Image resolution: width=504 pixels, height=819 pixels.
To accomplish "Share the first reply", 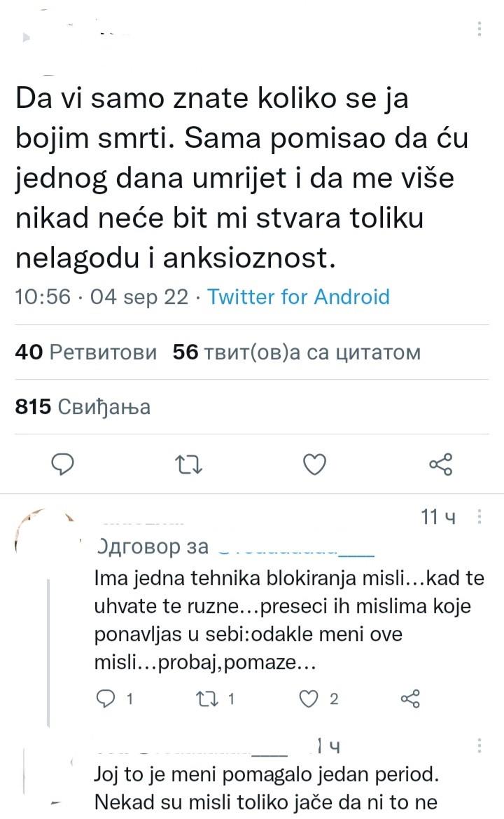I will click(x=412, y=698).
